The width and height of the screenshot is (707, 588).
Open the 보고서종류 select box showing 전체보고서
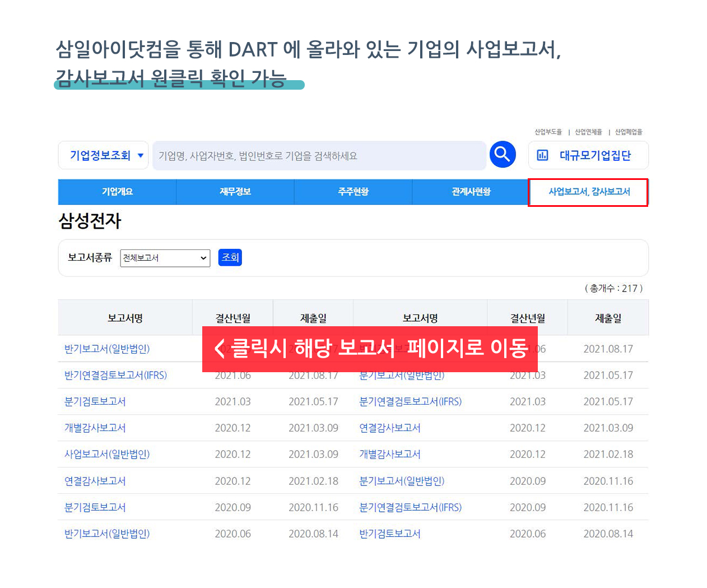click(x=165, y=258)
